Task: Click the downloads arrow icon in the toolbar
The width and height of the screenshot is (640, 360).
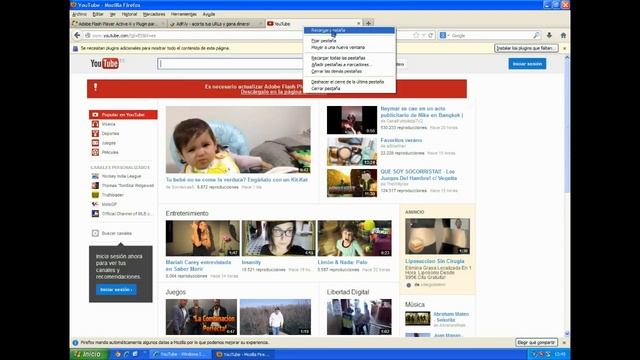Action: pyautogui.click(x=549, y=36)
